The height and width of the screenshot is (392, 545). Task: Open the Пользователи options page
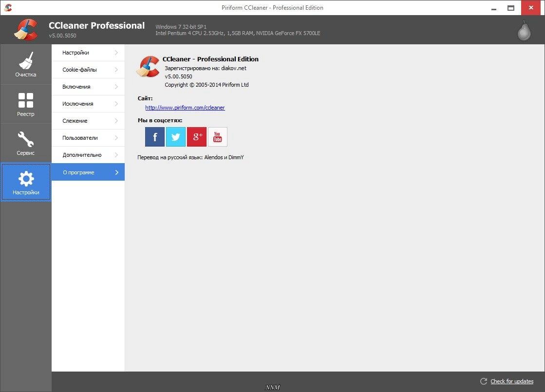[88, 138]
